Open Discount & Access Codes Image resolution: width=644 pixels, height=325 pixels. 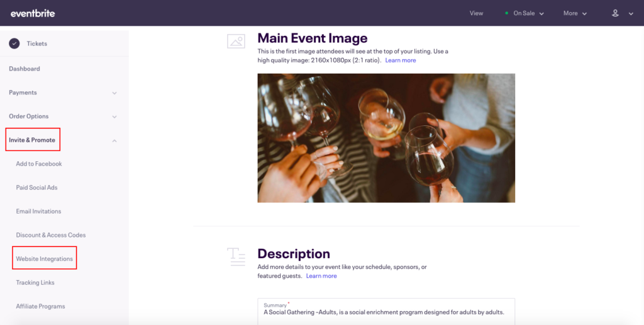(x=51, y=236)
